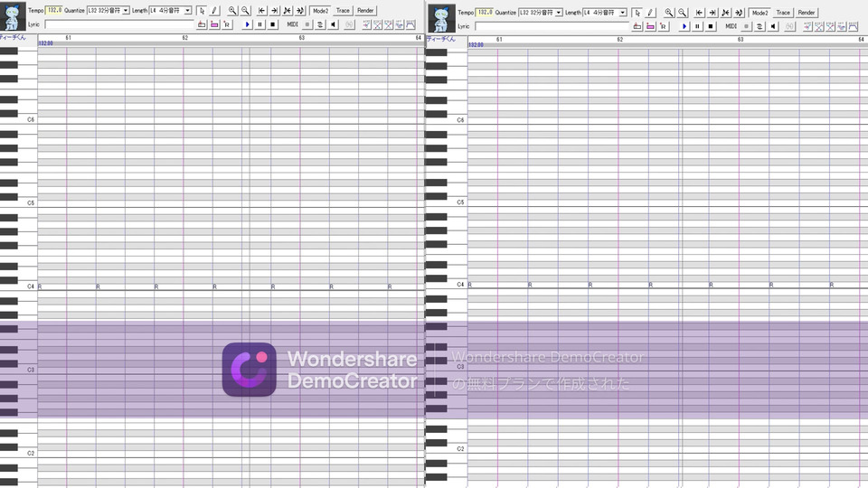The width and height of the screenshot is (868, 488).
Task: Start playback in the left window
Action: pos(247,24)
